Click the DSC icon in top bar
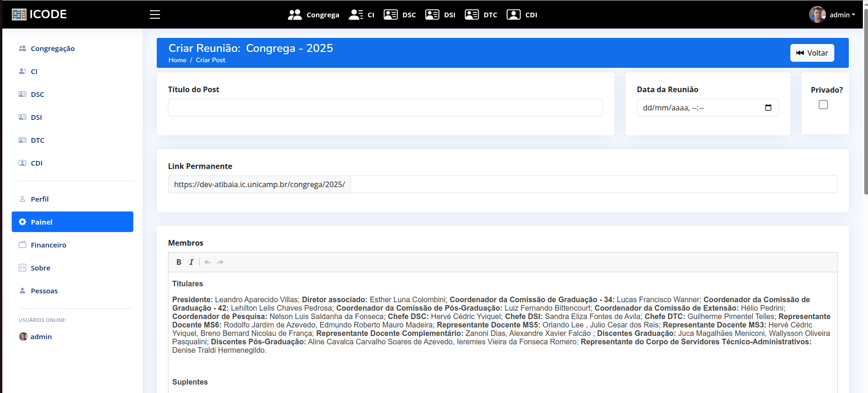This screenshot has width=868, height=393. (391, 15)
